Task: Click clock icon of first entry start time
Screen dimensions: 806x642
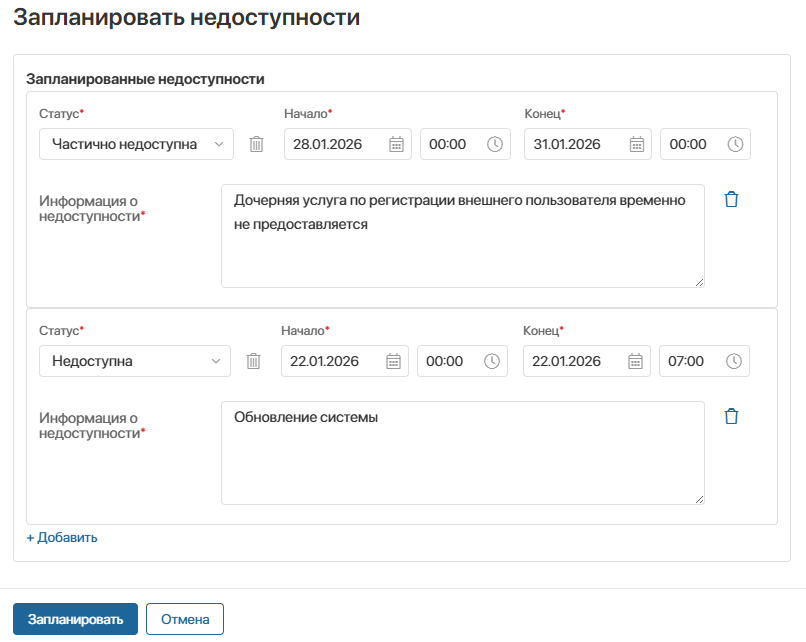Action: (x=495, y=144)
